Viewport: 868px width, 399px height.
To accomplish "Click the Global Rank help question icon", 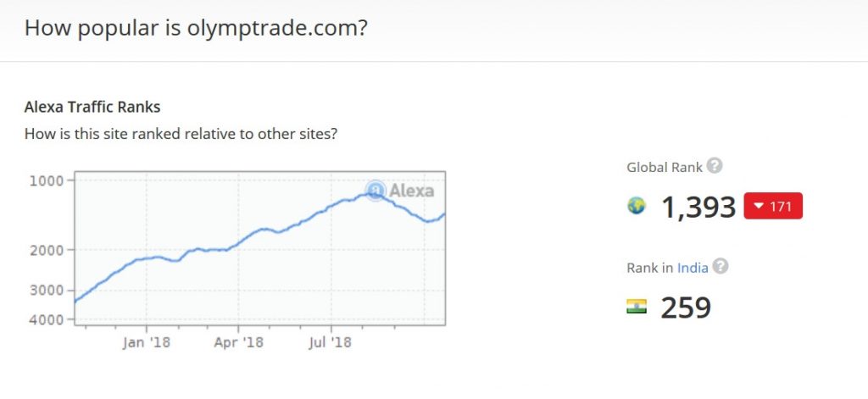I will 715,166.
